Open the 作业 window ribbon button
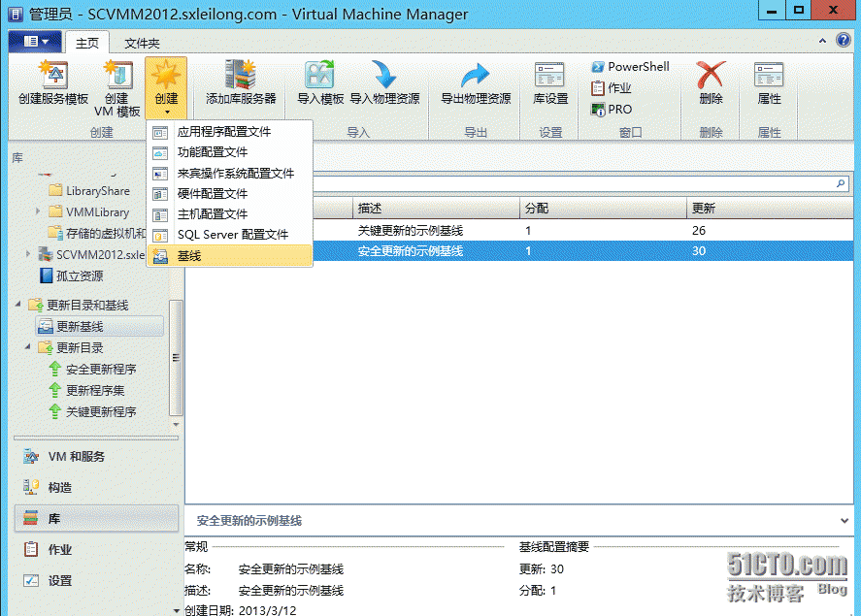 [612, 87]
